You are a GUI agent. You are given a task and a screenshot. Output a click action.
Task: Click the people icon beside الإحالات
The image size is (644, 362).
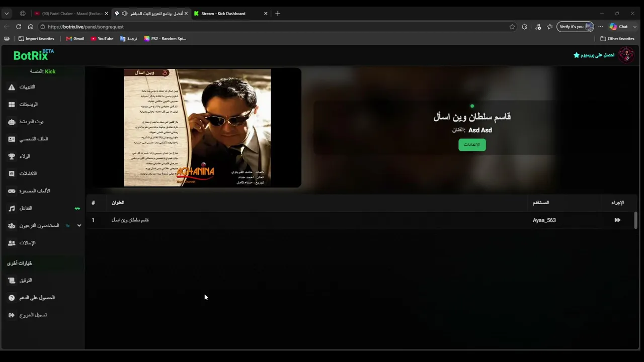tap(12, 243)
